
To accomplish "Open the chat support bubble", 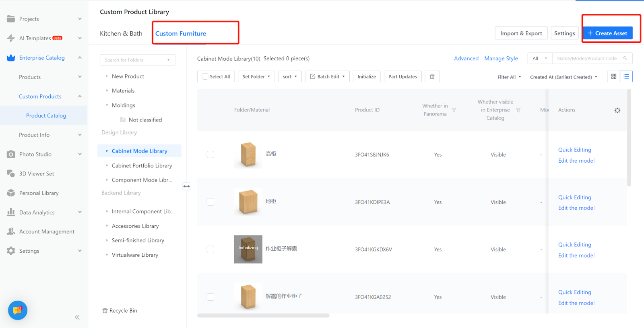I will [18, 310].
